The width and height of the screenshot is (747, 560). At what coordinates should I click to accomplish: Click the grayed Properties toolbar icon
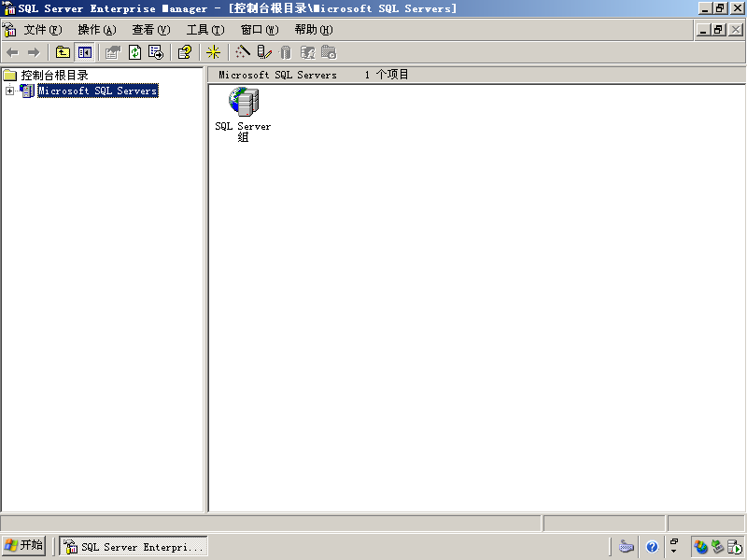(x=113, y=52)
